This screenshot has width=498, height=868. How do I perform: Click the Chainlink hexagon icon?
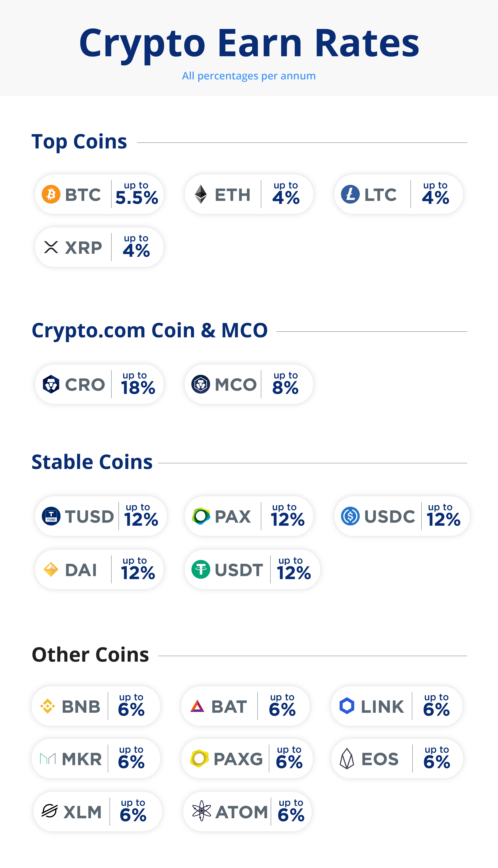(x=347, y=706)
